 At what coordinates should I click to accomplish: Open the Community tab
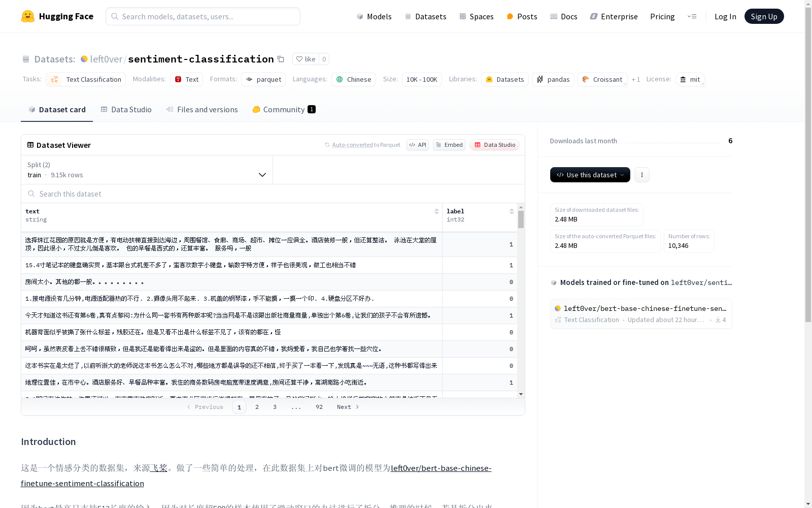click(x=284, y=110)
